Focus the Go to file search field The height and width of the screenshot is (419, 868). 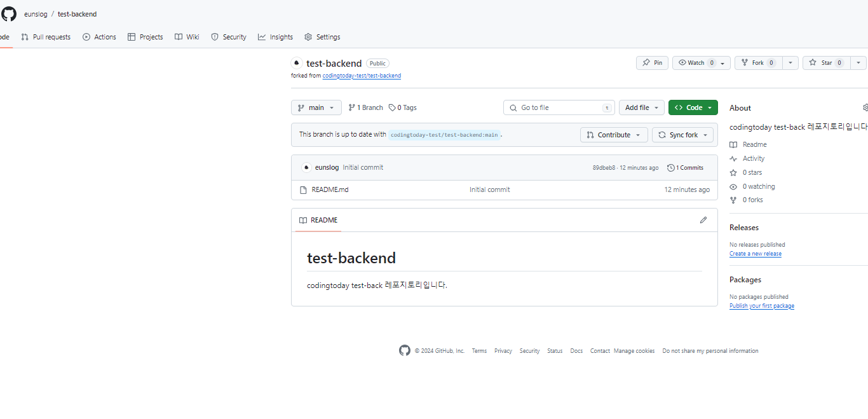point(559,107)
